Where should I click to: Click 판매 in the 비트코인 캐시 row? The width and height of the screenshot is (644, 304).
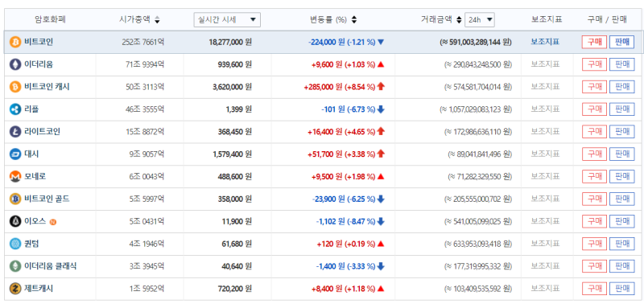pos(621,87)
